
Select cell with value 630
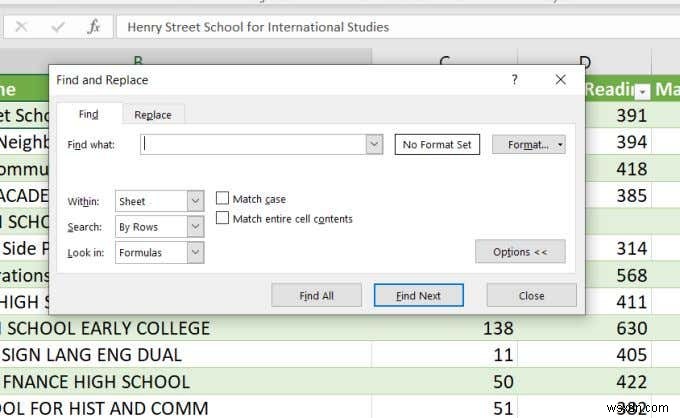click(x=585, y=328)
